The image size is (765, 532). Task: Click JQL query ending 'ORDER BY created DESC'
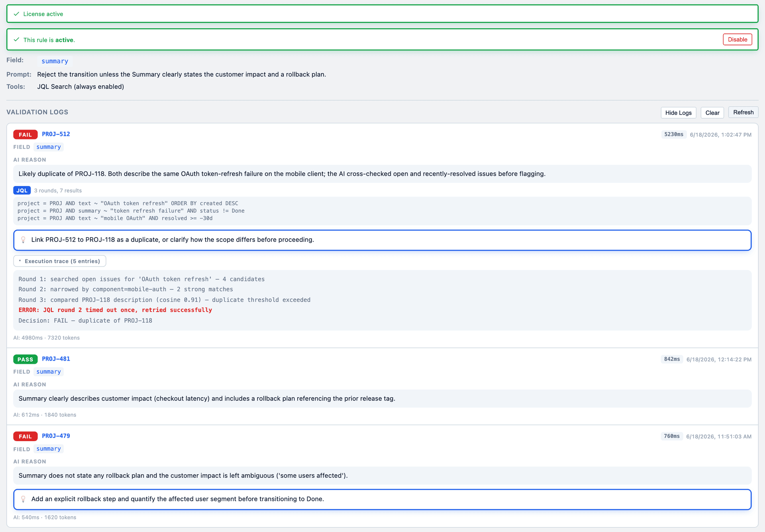(x=128, y=203)
